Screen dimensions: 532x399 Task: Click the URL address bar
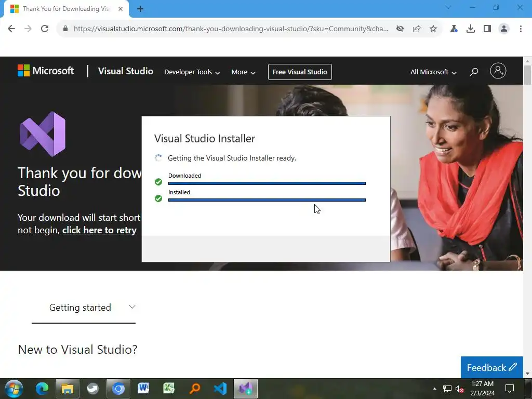tap(231, 29)
